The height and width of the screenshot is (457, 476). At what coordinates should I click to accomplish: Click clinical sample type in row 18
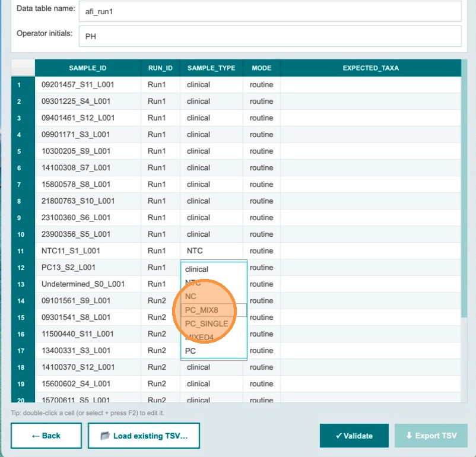point(212,367)
